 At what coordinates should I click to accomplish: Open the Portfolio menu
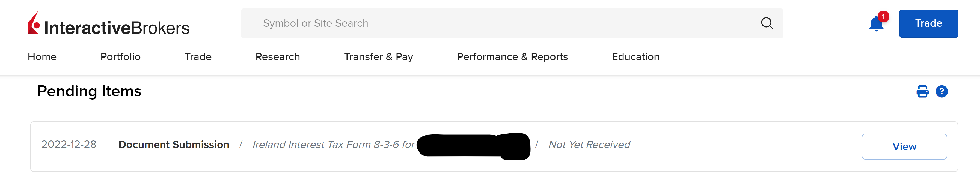click(121, 57)
